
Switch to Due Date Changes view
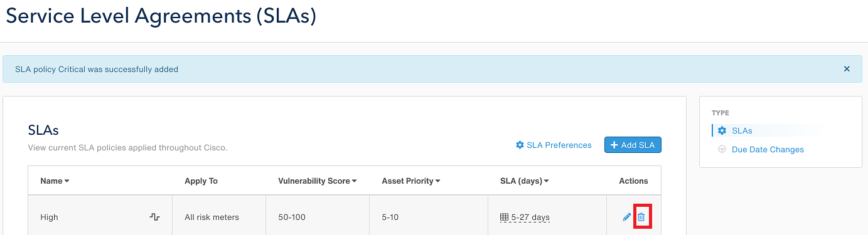tap(768, 149)
